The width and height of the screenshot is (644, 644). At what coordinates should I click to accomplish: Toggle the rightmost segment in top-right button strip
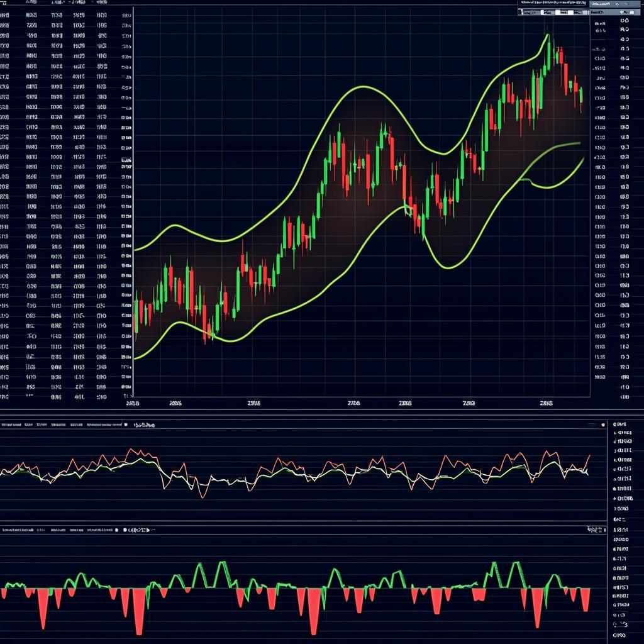tap(582, 12)
